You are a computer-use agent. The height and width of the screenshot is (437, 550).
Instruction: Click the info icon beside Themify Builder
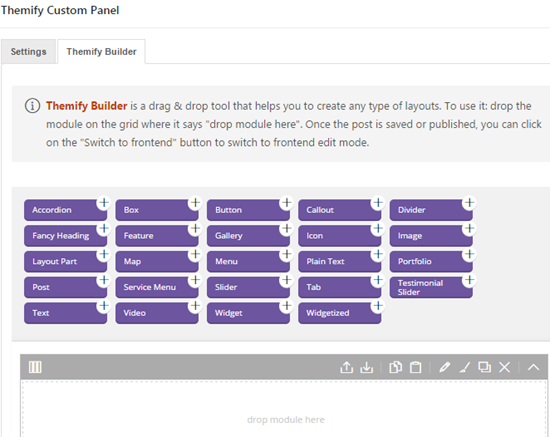pos(32,106)
